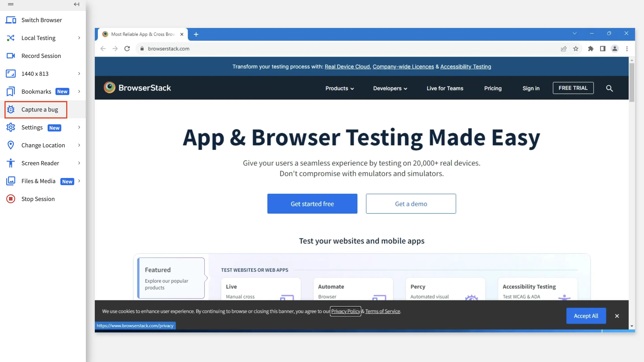Viewport: 644px width, 362px height.
Task: Bookmark page with star icon
Action: tap(576, 49)
